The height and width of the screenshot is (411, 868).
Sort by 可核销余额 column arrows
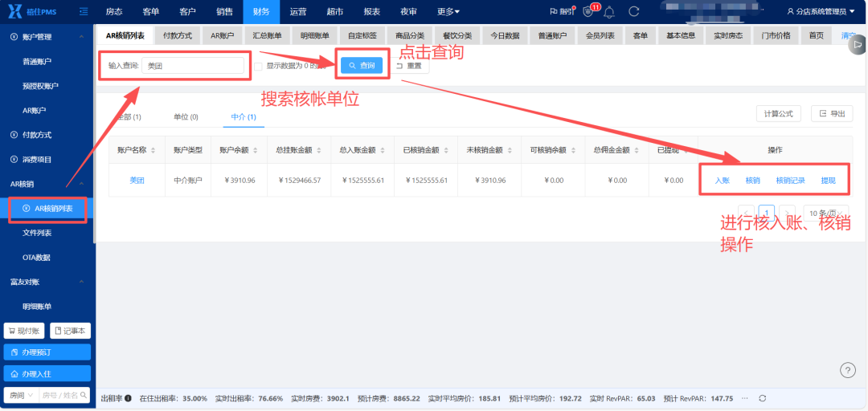pyautogui.click(x=574, y=150)
